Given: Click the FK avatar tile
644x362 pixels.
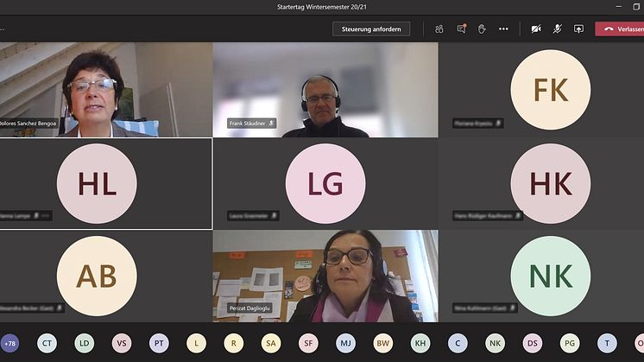Looking at the screenshot, I should pyautogui.click(x=550, y=90).
